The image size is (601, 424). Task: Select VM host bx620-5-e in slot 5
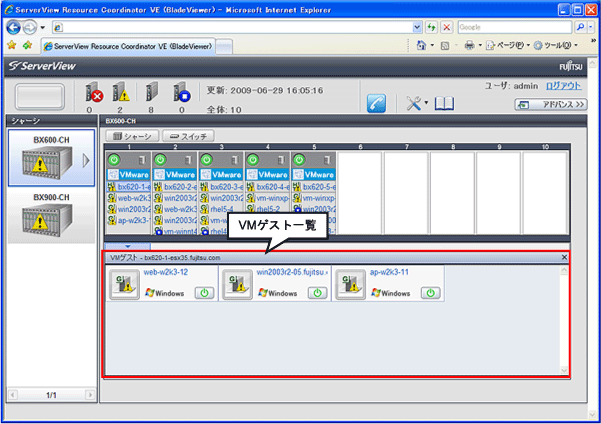pos(314,187)
